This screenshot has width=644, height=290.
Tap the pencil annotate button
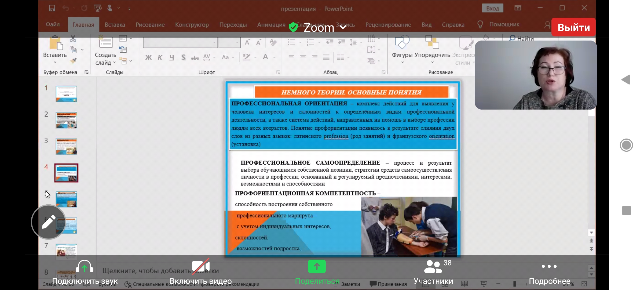point(48,222)
